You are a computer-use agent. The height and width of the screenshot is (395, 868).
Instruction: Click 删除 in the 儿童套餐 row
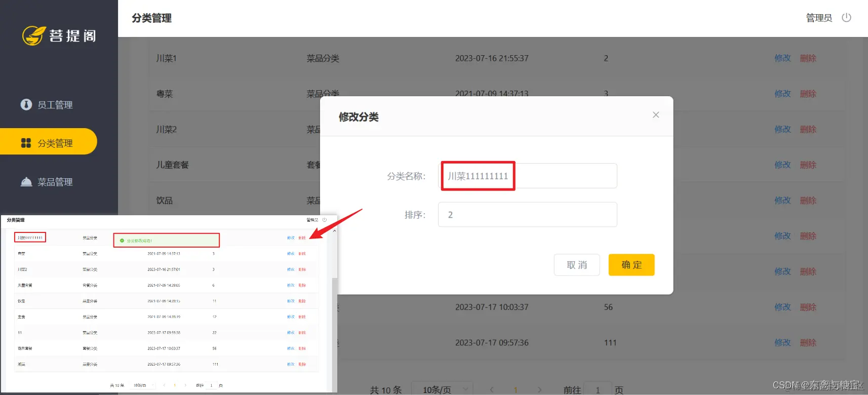coord(808,165)
